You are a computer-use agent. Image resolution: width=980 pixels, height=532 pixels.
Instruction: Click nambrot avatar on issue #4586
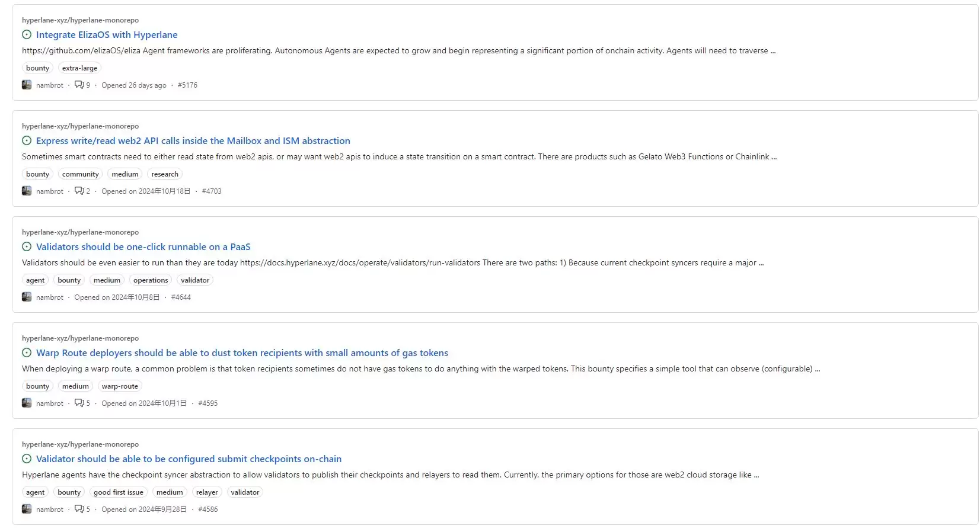[27, 509]
